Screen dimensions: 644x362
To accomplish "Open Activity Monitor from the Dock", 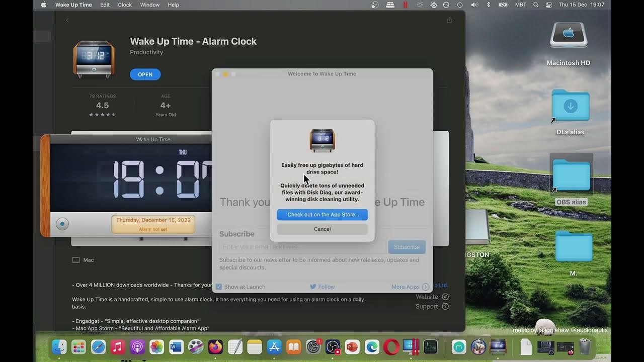I will coord(430,347).
